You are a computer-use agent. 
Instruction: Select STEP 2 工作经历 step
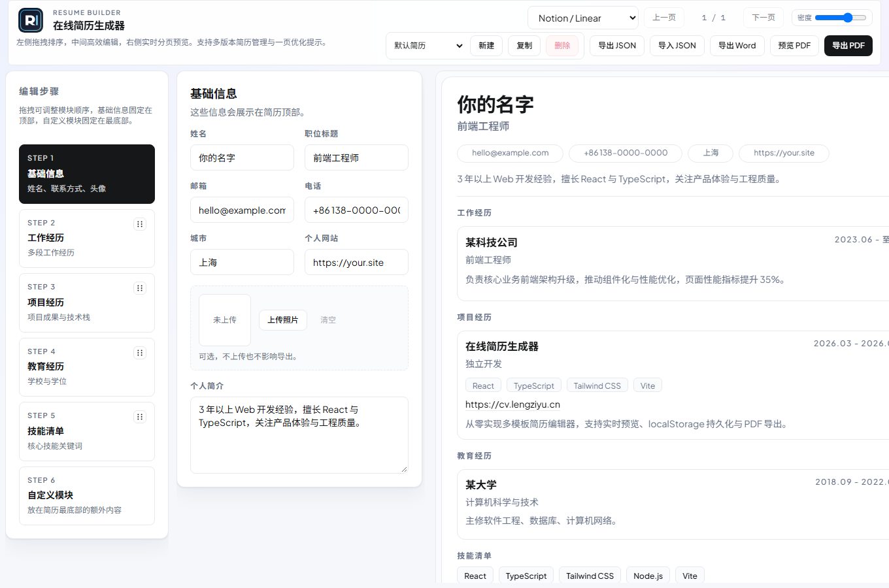pyautogui.click(x=87, y=238)
